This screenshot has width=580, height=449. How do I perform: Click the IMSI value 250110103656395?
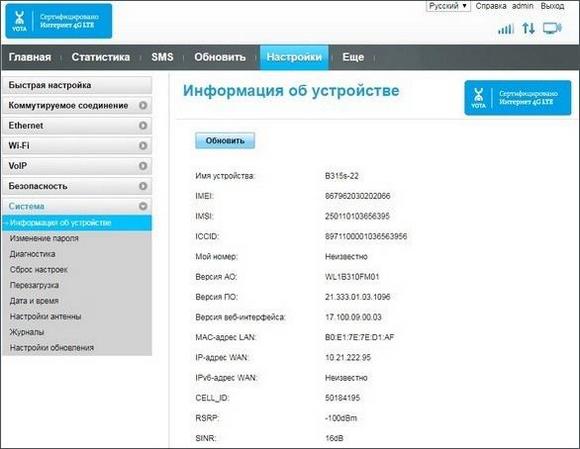(x=357, y=216)
